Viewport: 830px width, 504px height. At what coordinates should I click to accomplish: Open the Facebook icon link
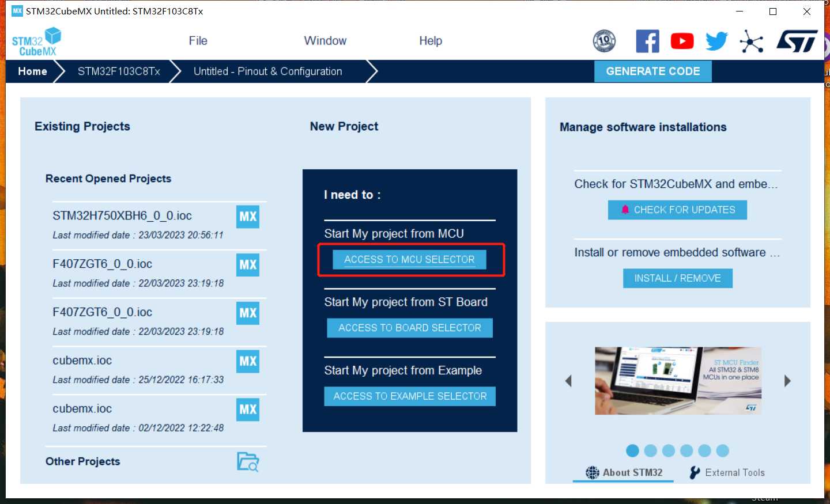647,41
